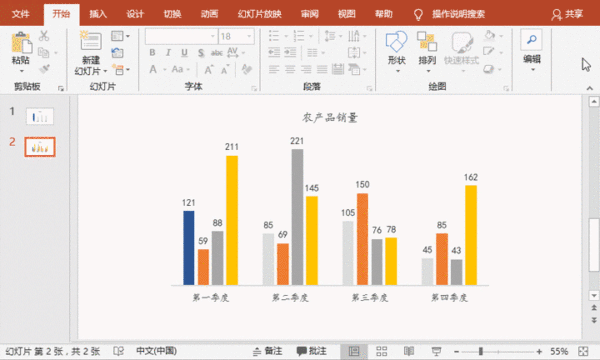Toggle italic formatting

[x=168, y=52]
